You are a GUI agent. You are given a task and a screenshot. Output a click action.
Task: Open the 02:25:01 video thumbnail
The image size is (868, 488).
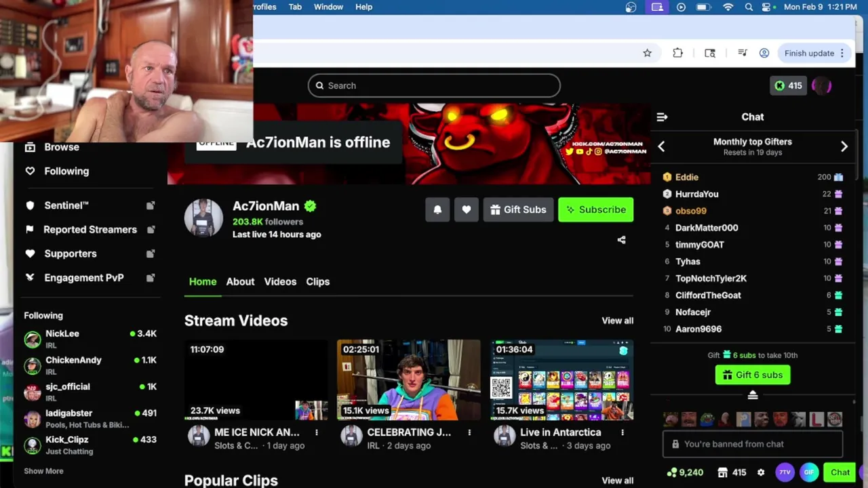pos(409,380)
